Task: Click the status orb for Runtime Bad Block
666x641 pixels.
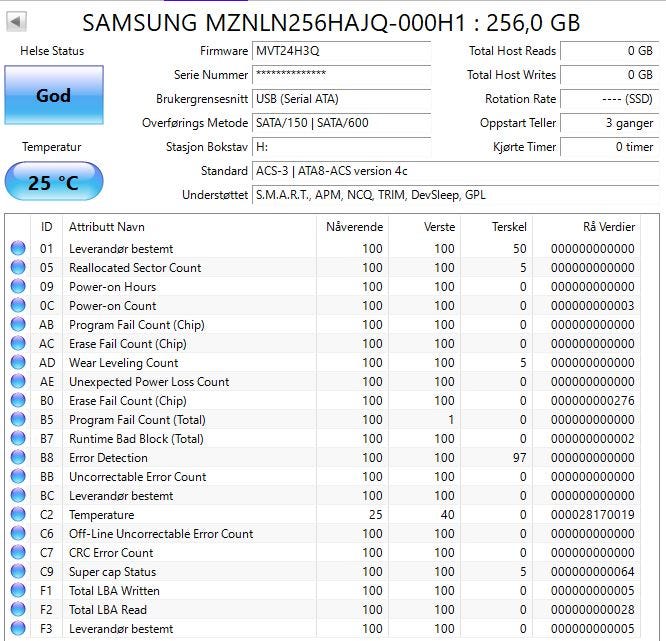Action: coord(18,438)
